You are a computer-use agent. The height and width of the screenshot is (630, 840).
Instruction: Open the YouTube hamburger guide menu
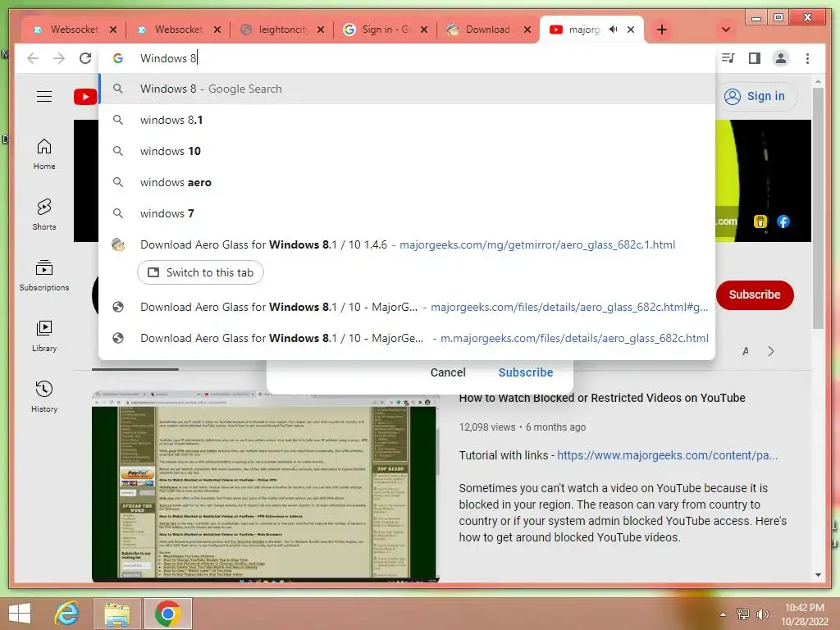44,97
